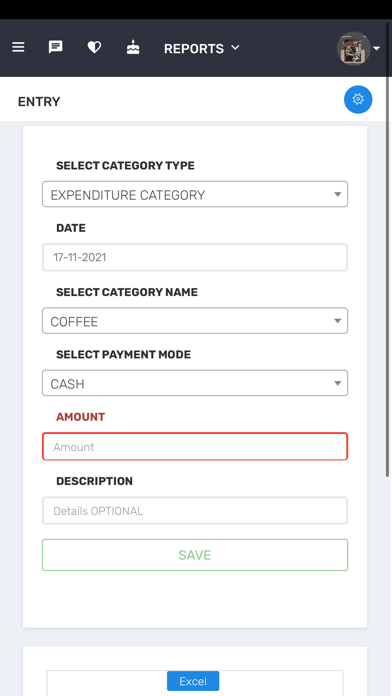Click the date field showing 17-11-2021
Image resolution: width=392 pixels, height=696 pixels.
195,257
